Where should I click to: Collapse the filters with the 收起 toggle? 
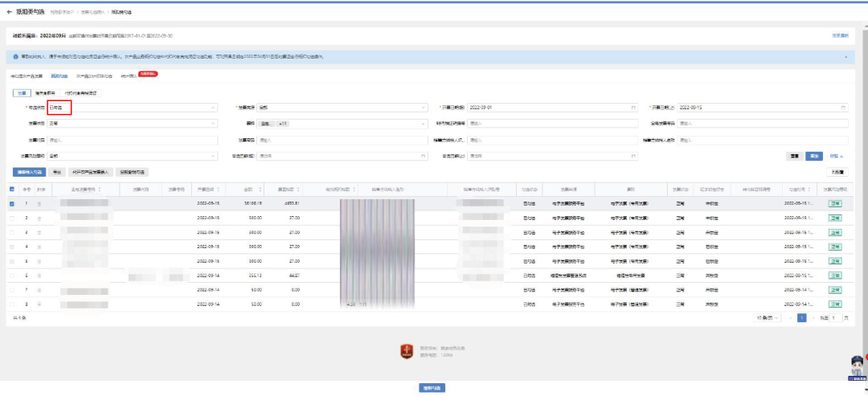click(x=837, y=156)
